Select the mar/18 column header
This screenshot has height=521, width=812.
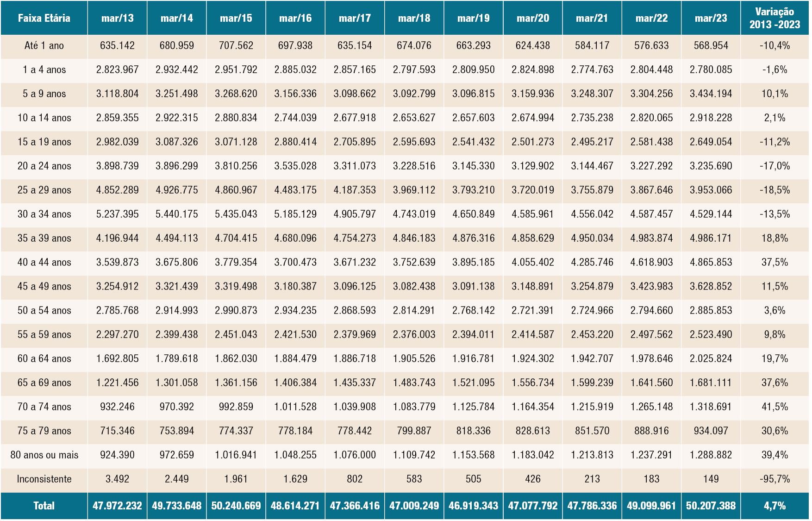pyautogui.click(x=414, y=18)
